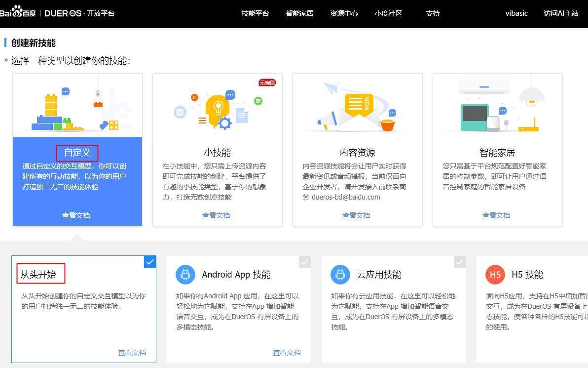Click the 无编程 red badge
Viewport: 588px width, 368px height.
267,83
